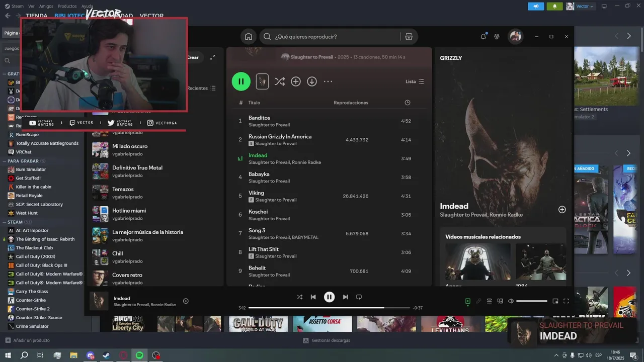644x362 pixels.
Task: Toggle shuffle in bottom player bar
Action: point(300,297)
